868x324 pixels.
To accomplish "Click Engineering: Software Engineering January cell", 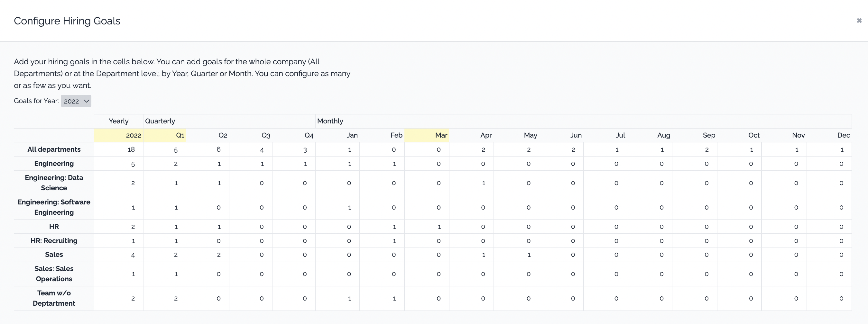I will click(337, 208).
